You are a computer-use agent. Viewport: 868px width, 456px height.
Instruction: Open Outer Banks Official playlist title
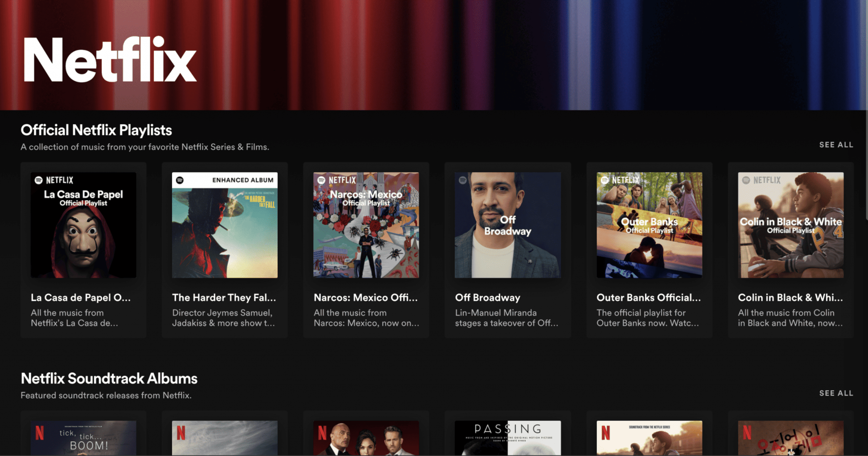click(648, 298)
